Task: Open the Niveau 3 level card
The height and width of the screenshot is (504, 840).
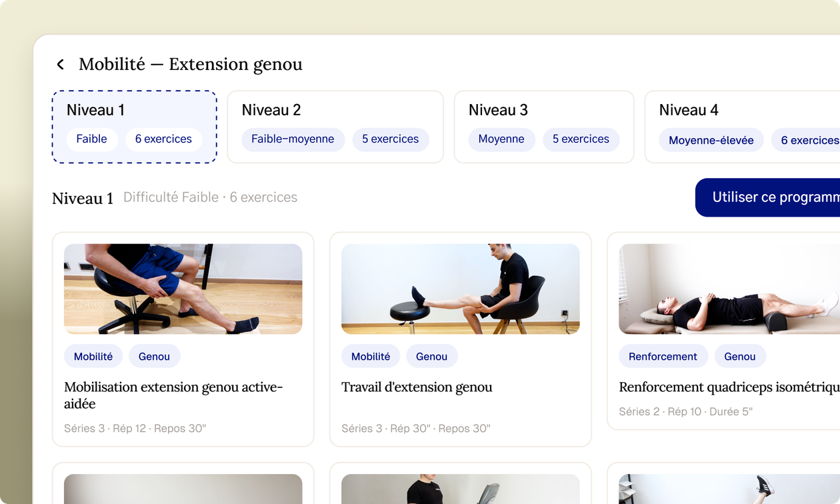Action: pyautogui.click(x=544, y=127)
